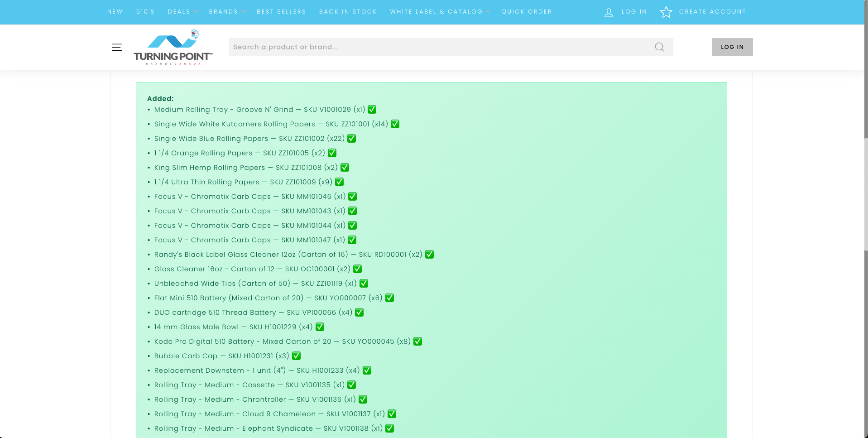
Task: Open the hamburger menu icon
Action: 117,47
